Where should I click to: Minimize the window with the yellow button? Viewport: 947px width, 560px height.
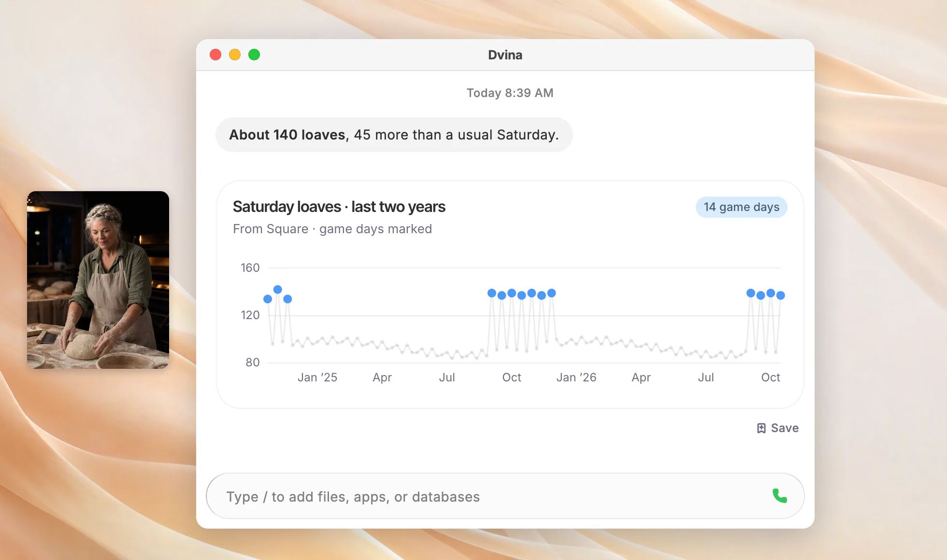click(235, 55)
